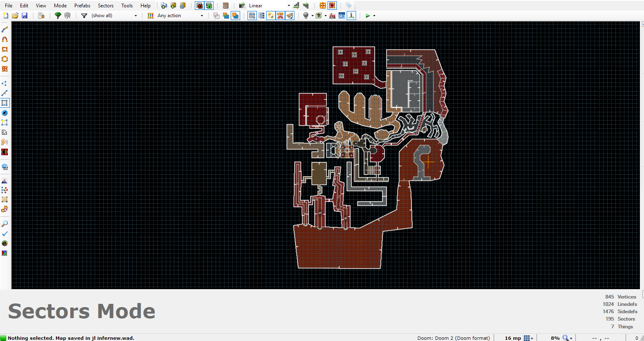The image size is (644, 341).
Task: Open Sound Environment mode icon
Action: [5, 152]
